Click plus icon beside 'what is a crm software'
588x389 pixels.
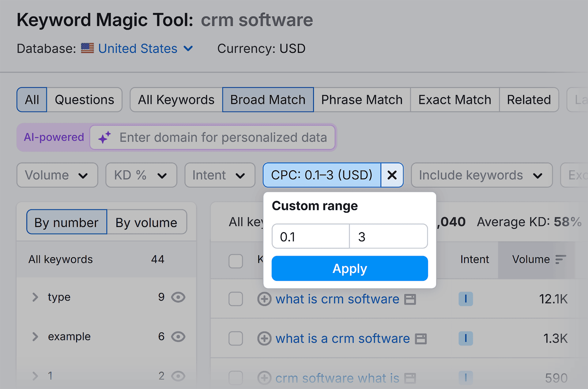[x=264, y=339]
